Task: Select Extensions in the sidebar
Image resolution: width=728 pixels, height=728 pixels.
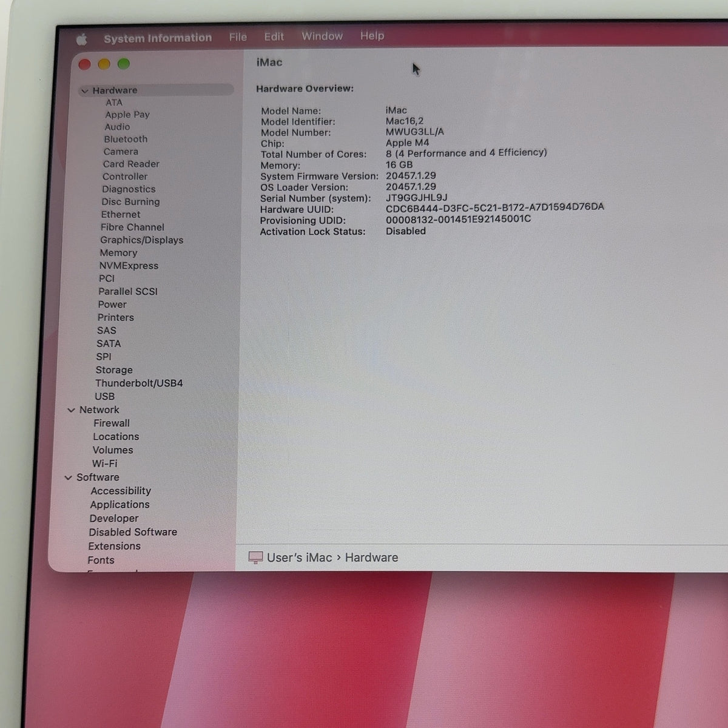Action: click(x=114, y=546)
